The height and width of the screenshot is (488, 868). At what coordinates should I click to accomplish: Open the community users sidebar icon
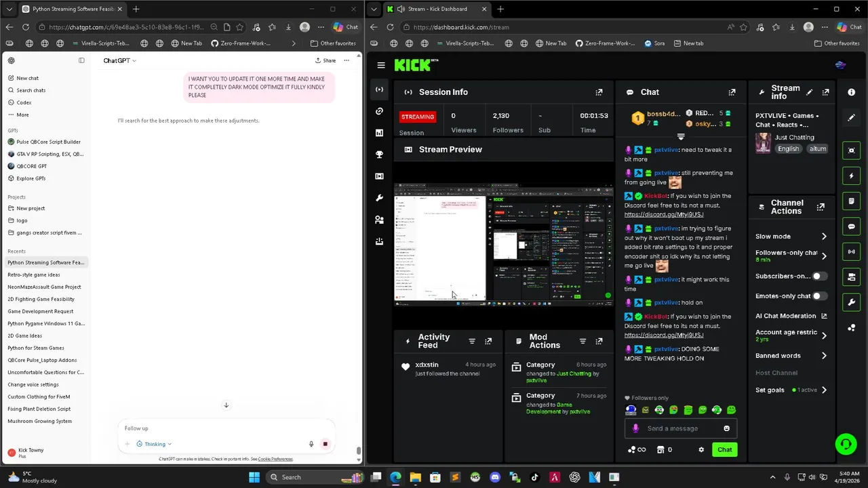(x=379, y=220)
